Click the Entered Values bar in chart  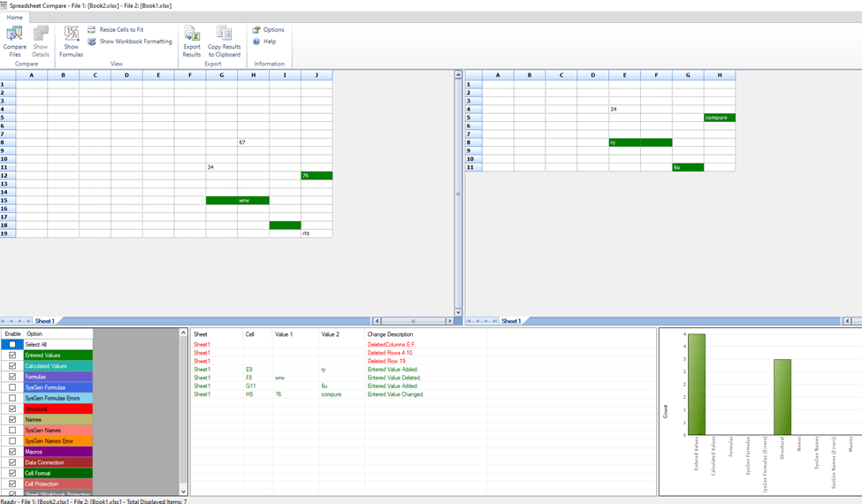(x=697, y=384)
